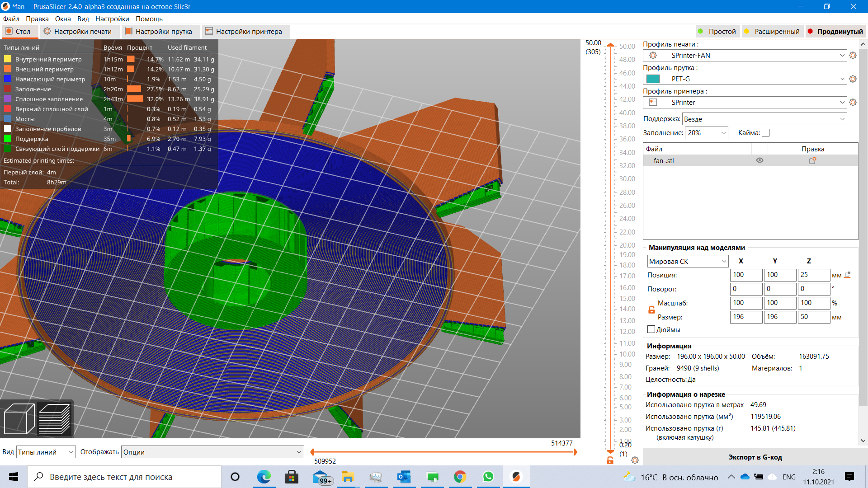Toggle the scale lock icon
The width and height of the screenshot is (868, 488).
(651, 310)
